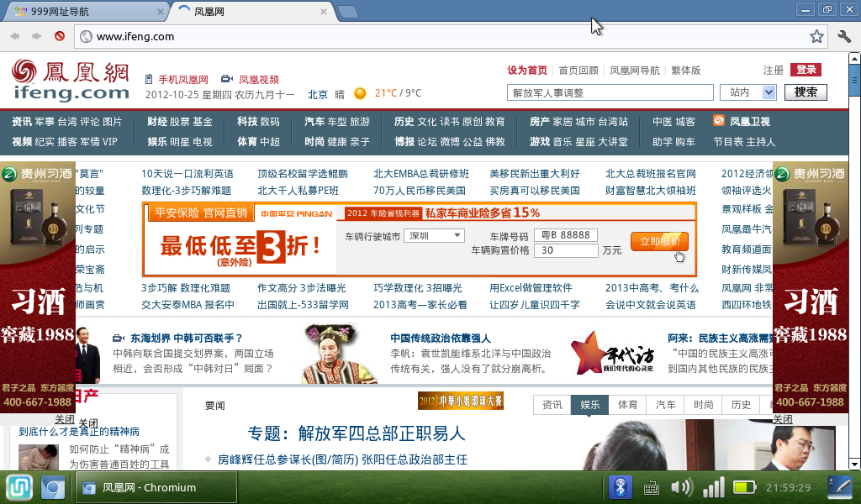Close the right 习酒 ad via 关闭

(x=783, y=419)
